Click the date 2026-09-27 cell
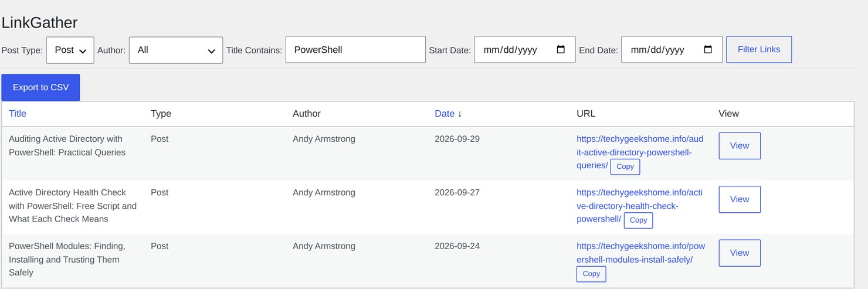The height and width of the screenshot is (289, 868). [x=457, y=192]
